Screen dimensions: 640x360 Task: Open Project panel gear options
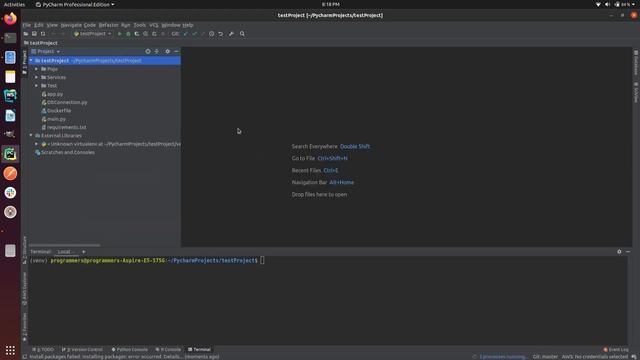tap(167, 51)
